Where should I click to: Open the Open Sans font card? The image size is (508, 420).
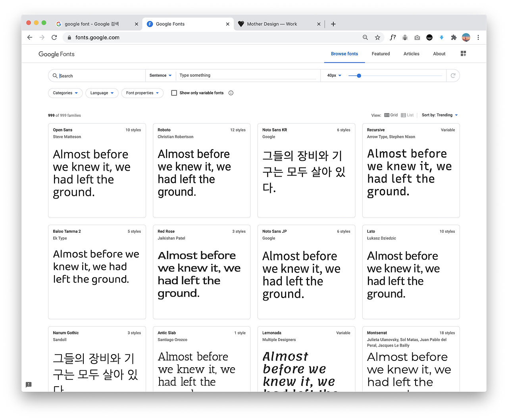(x=97, y=170)
